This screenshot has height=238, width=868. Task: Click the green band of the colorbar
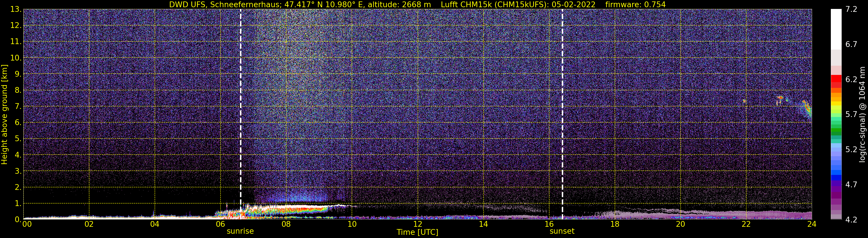click(x=836, y=130)
